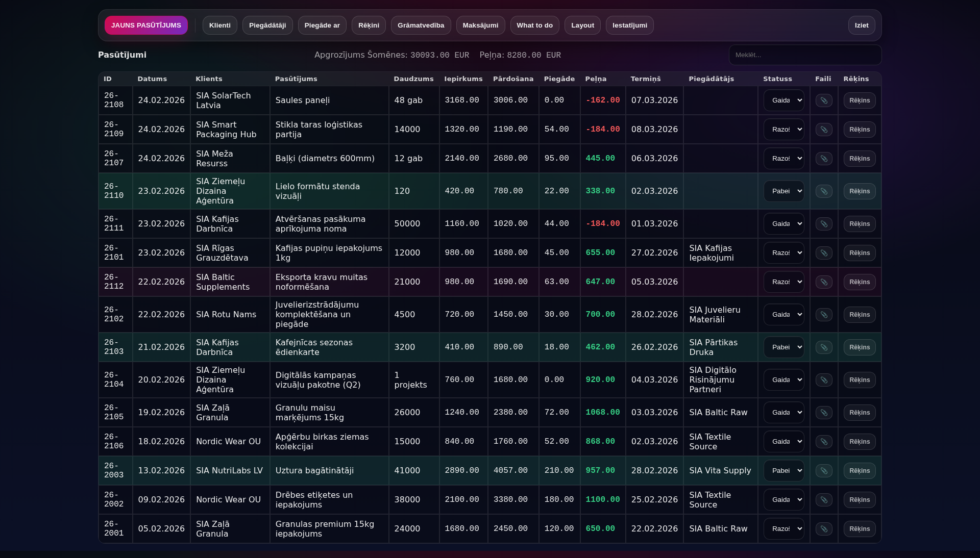Switch to Grāmatvedība section
Viewport: 980px width, 558px height.
(x=421, y=26)
